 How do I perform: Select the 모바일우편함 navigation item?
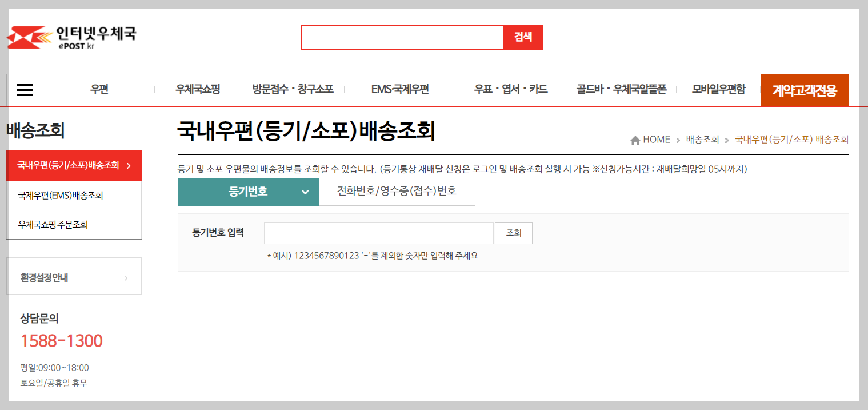click(719, 89)
